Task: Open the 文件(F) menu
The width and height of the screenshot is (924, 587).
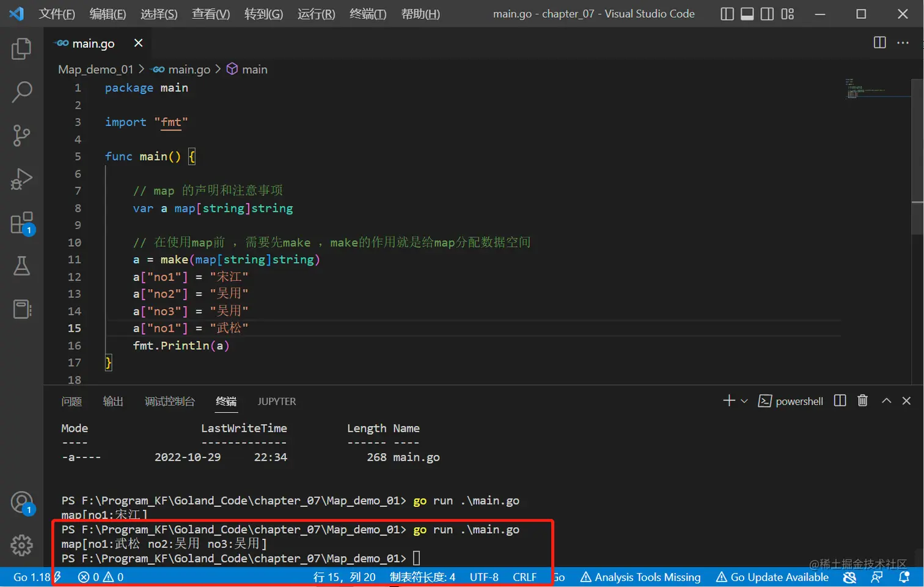Action: coord(57,13)
